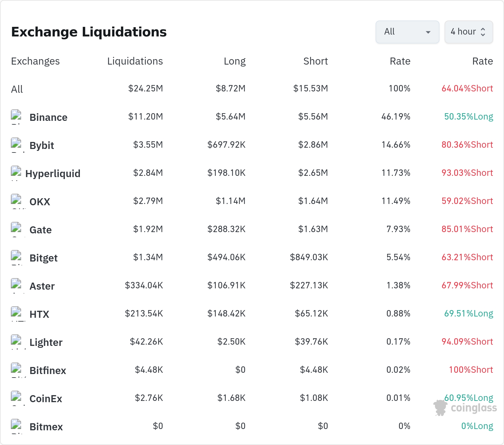Open the CoinEx exchange link
This screenshot has height=445, width=504.
[x=46, y=399]
